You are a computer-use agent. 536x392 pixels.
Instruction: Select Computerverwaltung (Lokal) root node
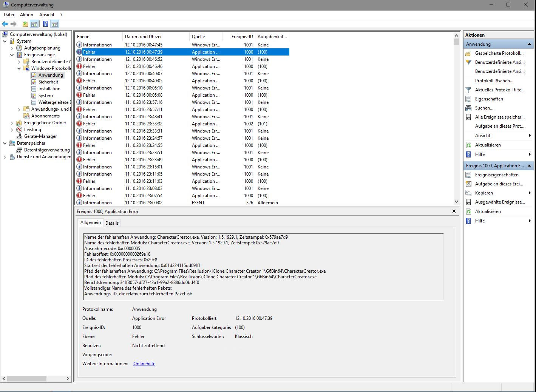[x=39, y=34]
